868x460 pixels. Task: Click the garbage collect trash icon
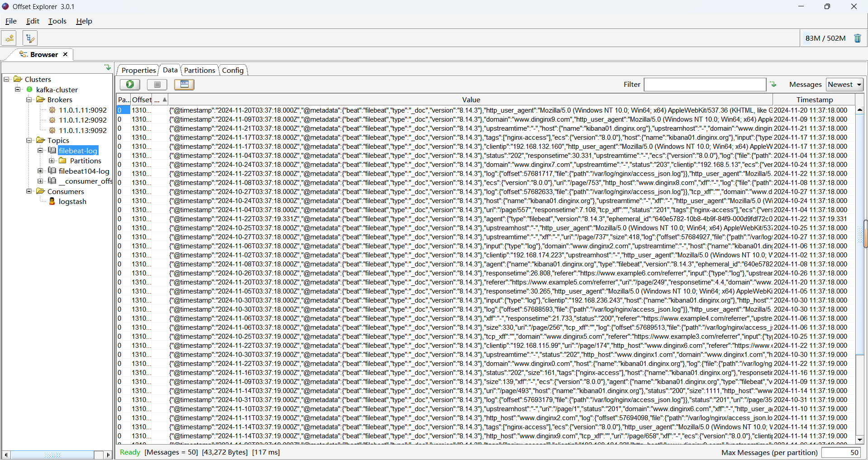click(x=858, y=38)
